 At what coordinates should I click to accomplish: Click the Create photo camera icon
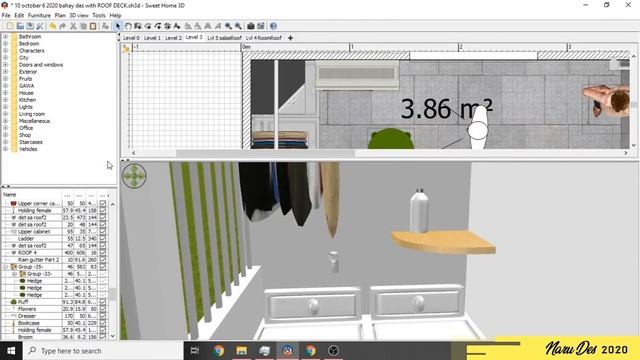[251, 26]
